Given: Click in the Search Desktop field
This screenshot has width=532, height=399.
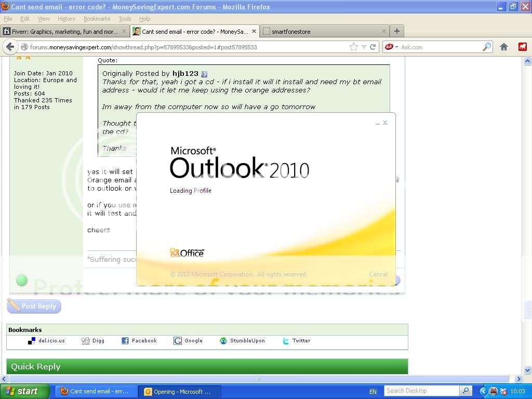Looking at the screenshot, I should point(421,391).
